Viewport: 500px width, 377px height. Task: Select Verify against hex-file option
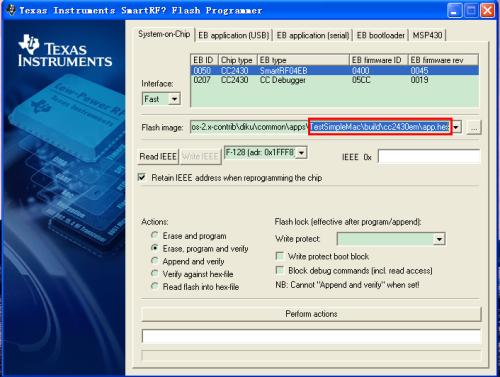(x=154, y=273)
